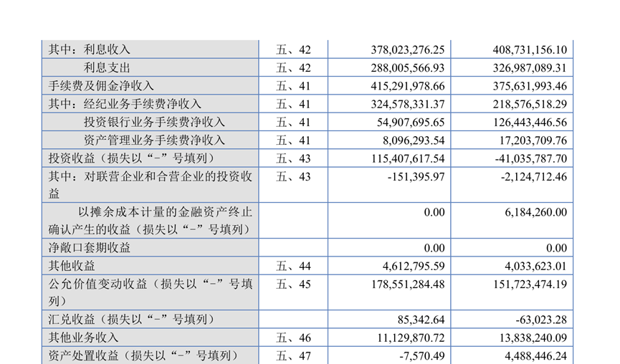620x364 pixels.
Task: Click the value -63,023.28
Action: [541, 320]
